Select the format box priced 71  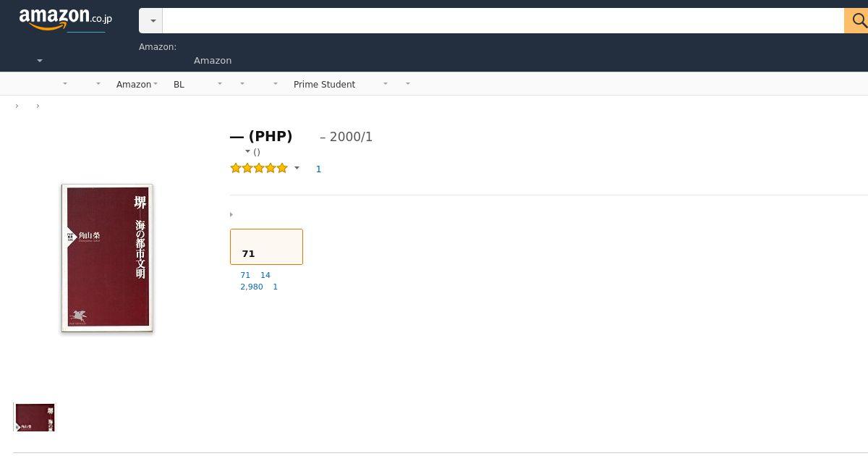click(266, 247)
